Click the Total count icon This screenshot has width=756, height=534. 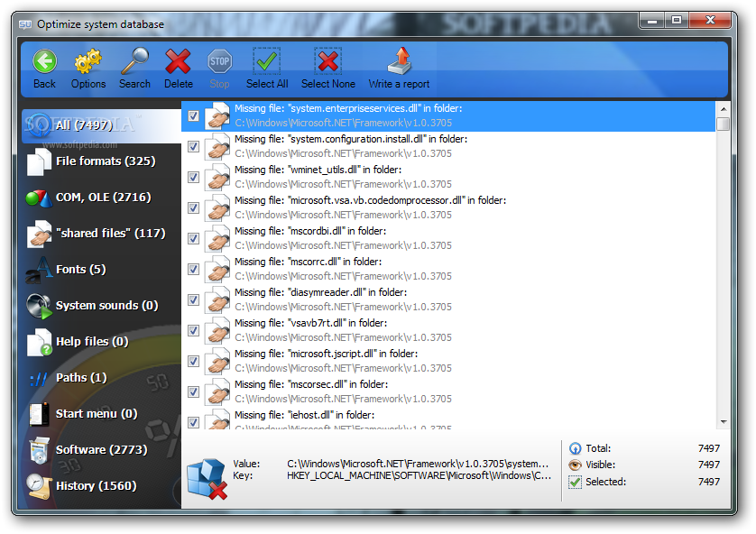(x=575, y=448)
